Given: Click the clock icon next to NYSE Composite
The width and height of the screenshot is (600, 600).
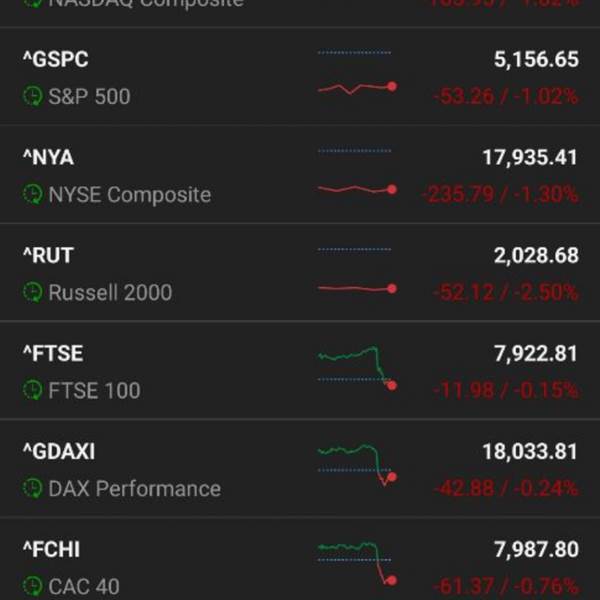Looking at the screenshot, I should [32, 194].
